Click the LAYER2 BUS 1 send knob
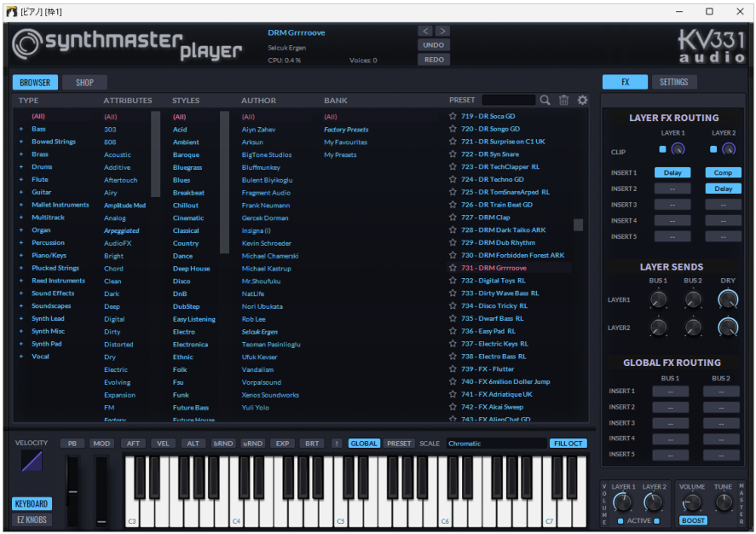Viewport: 756px width, 534px height. [x=658, y=328]
